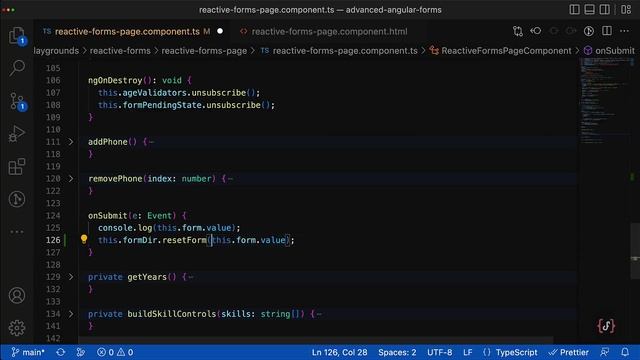Viewport: 640px width, 360px height.
Task: Customize layout icon in title bar
Action: pos(626,9)
